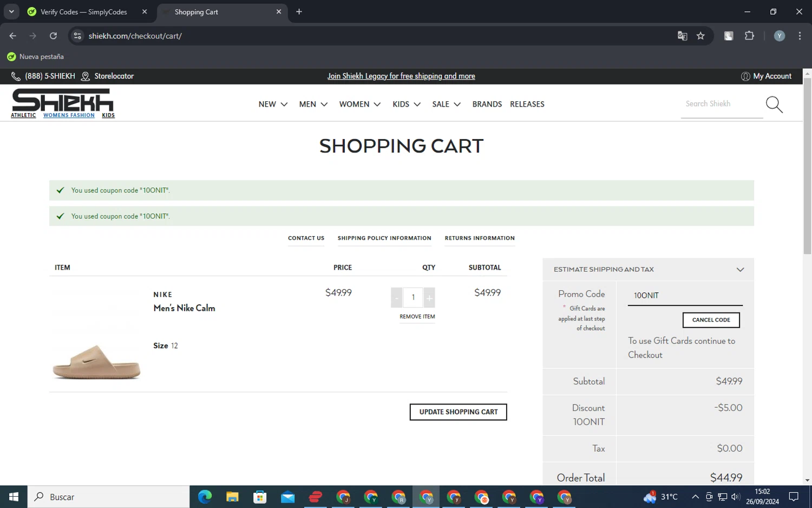Expand the MEN menu
The width and height of the screenshot is (812, 508).
(x=313, y=104)
